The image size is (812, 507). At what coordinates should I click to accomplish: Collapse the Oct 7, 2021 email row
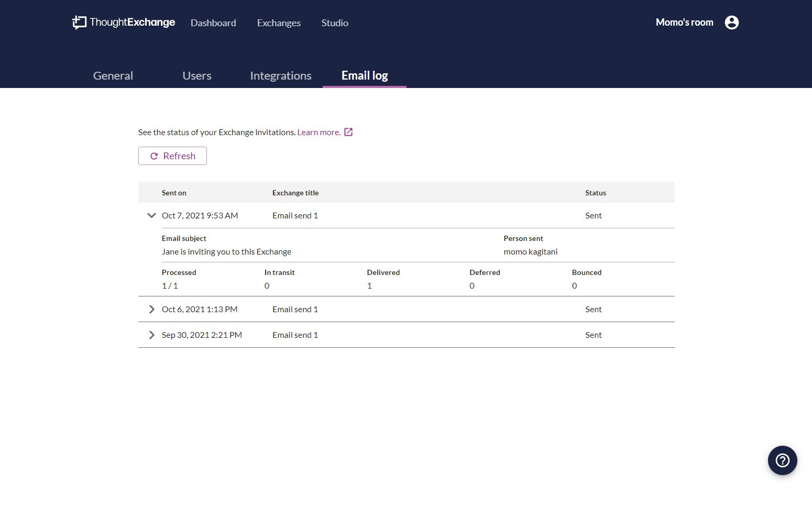point(151,215)
